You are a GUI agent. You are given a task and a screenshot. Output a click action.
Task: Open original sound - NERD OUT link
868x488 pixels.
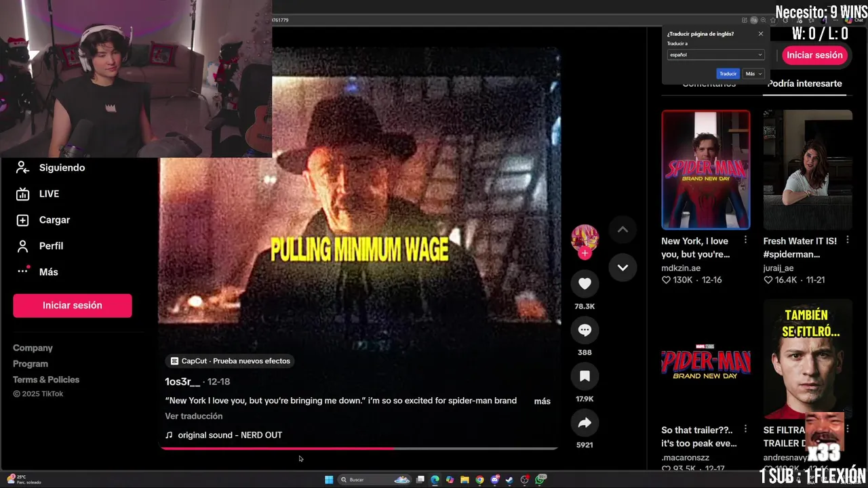(224, 435)
